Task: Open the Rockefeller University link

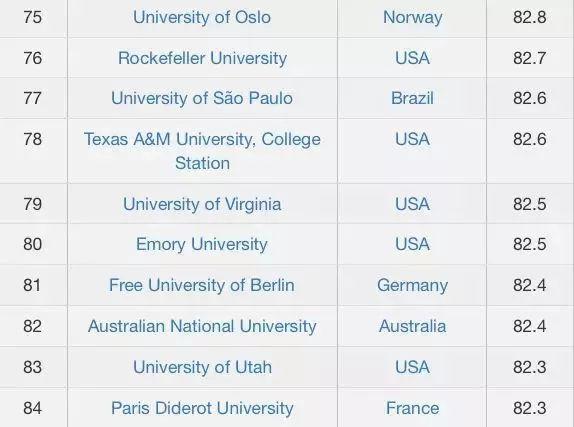Action: [x=202, y=58]
